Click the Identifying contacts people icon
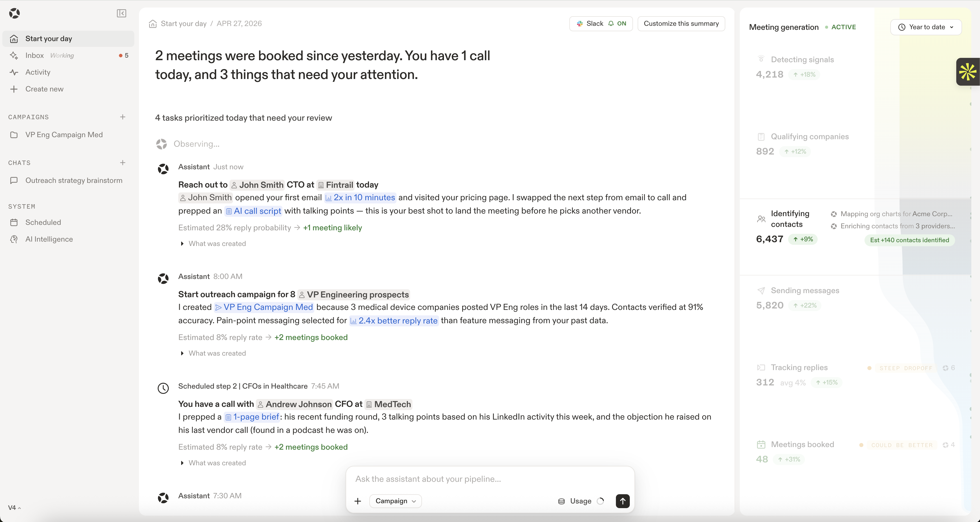The height and width of the screenshot is (522, 980). [x=761, y=219]
